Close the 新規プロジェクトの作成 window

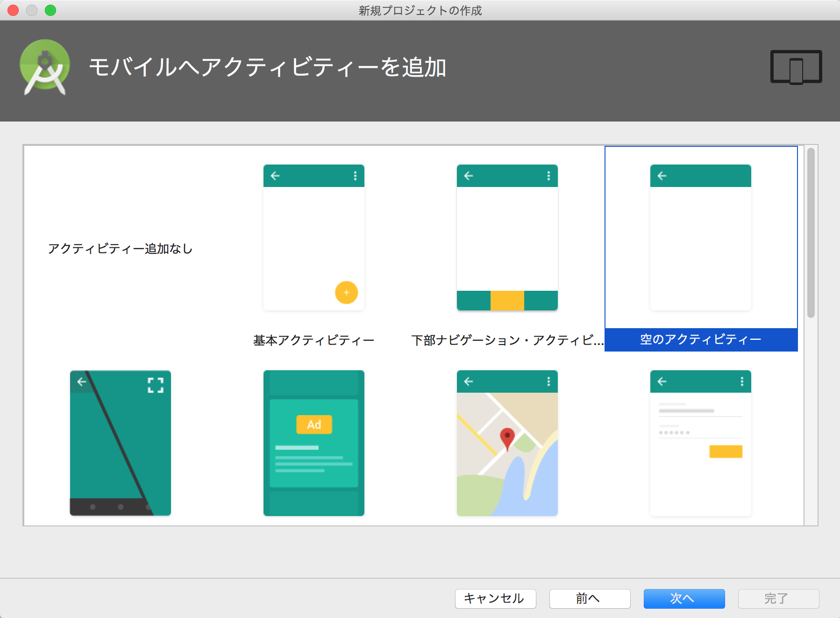(x=13, y=10)
